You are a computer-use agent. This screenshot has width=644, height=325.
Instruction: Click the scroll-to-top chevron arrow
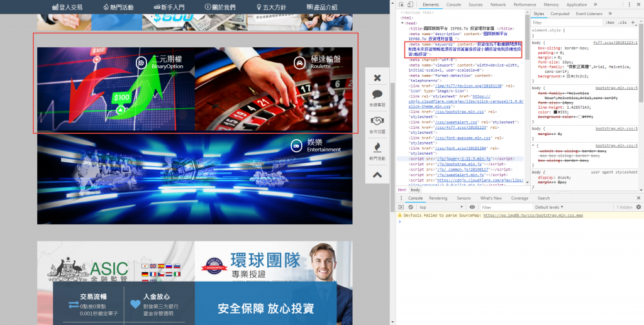pyautogui.click(x=377, y=175)
